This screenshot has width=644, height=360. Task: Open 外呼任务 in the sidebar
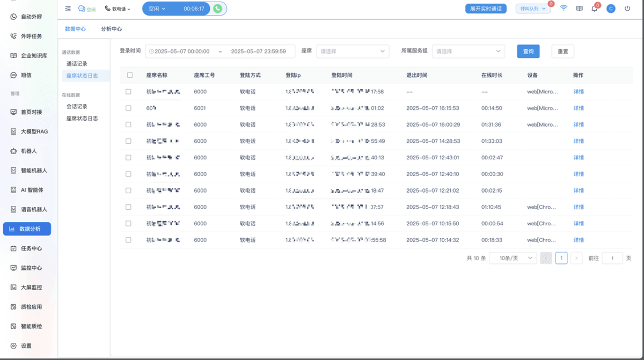(x=27, y=36)
